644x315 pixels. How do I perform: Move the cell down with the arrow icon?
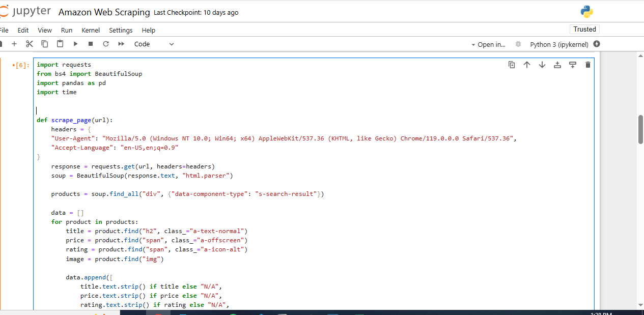coord(542,65)
